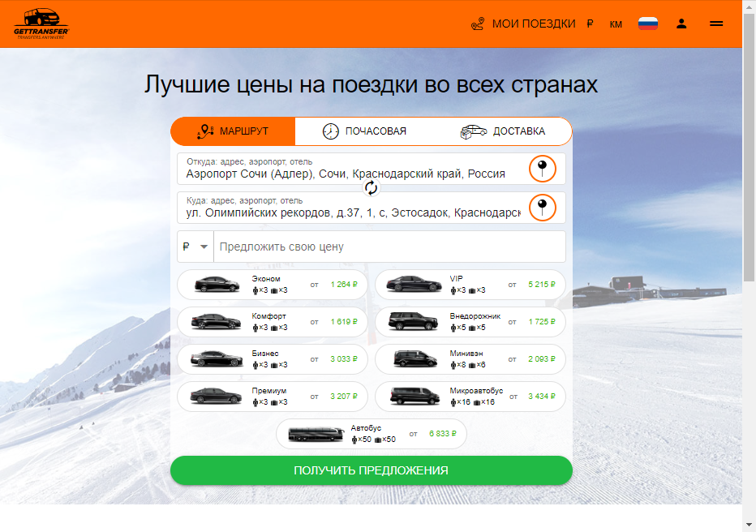Click the clock icon on ПОЧАСОВАЯ tab
The width and height of the screenshot is (756, 532).
point(331,131)
